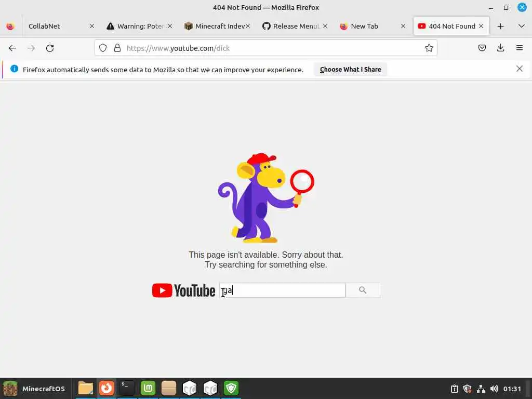
Task: Click the YouTube search magnifier button
Action: pos(363,290)
